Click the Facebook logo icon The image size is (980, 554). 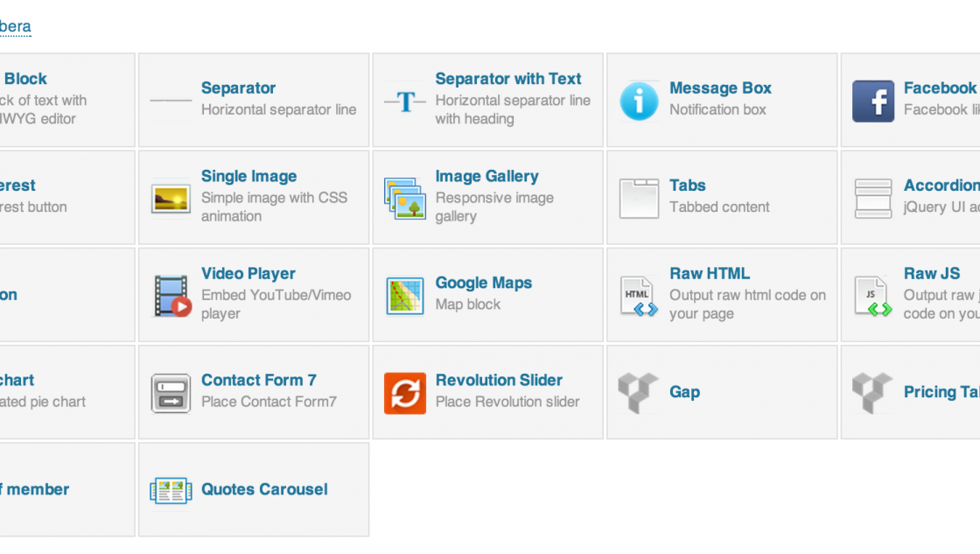(872, 101)
